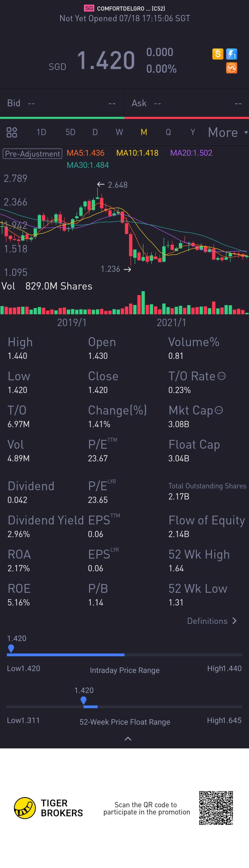This screenshot has width=249, height=868.
Task: Tap the blue lightning bolt icon
Action: (x=231, y=54)
